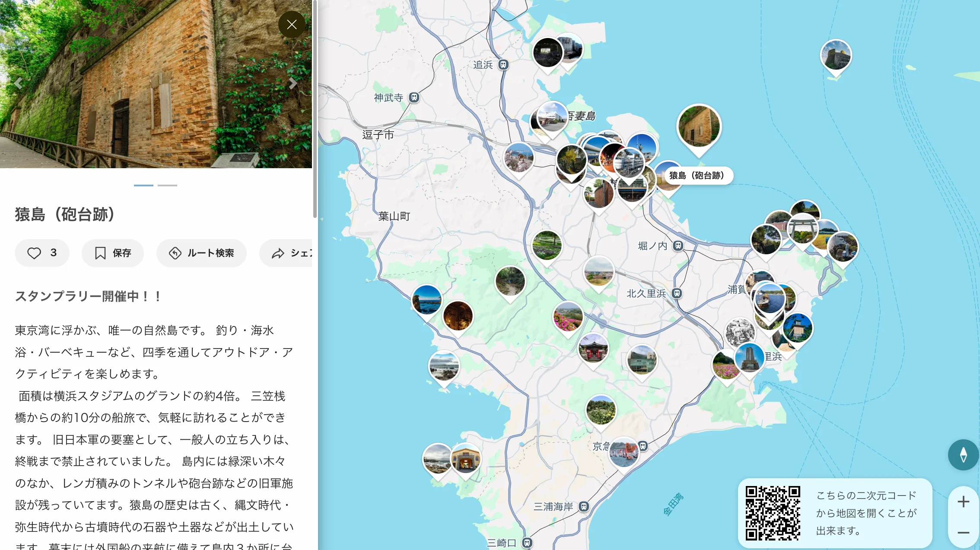980x550 pixels.
Task: Select the second photo indicator bar
Action: pos(167,185)
